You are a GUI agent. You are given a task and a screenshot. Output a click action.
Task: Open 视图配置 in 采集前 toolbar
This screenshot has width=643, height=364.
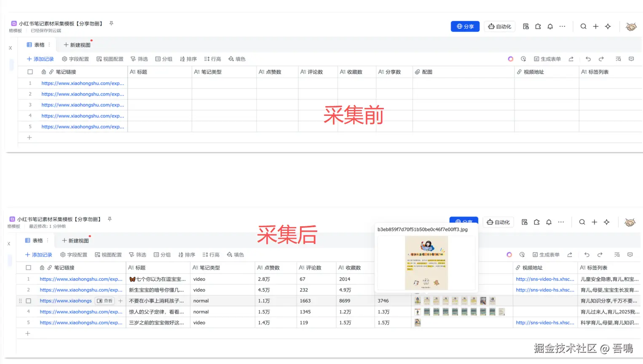click(110, 59)
